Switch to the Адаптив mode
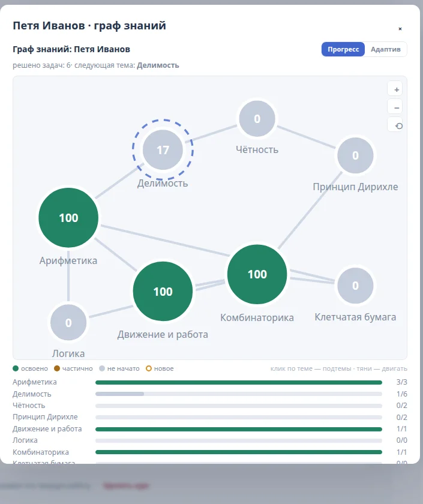The height and width of the screenshot is (504, 423). coord(385,49)
